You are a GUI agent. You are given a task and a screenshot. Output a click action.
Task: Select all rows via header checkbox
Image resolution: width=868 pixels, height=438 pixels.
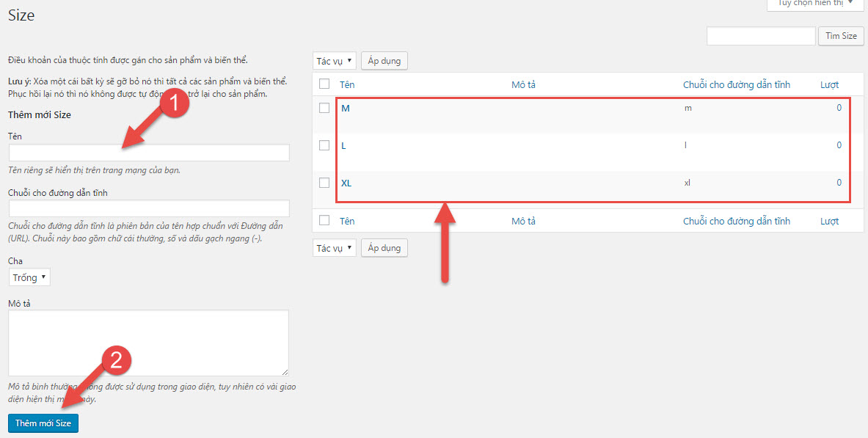point(324,84)
